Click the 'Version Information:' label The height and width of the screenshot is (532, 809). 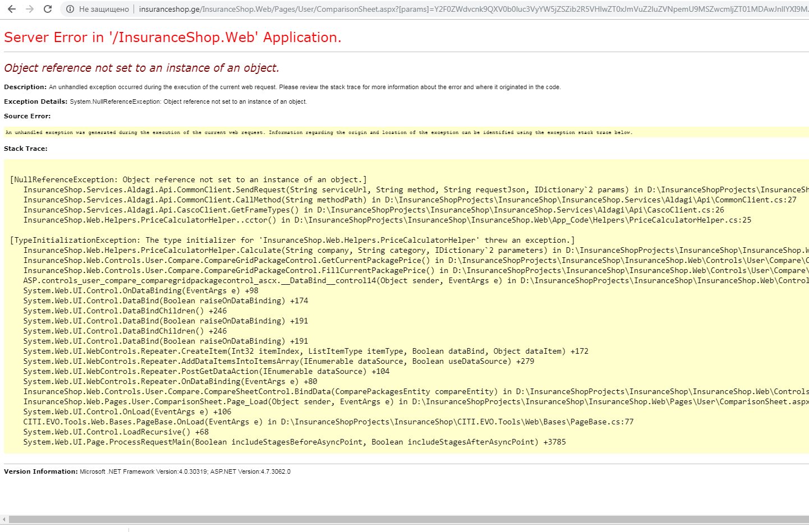click(x=41, y=471)
